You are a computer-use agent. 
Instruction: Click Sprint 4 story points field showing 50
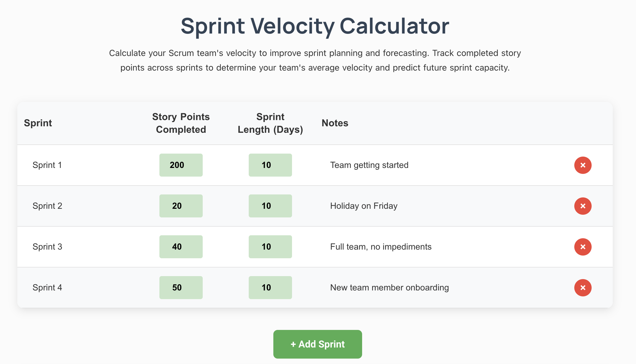click(181, 288)
